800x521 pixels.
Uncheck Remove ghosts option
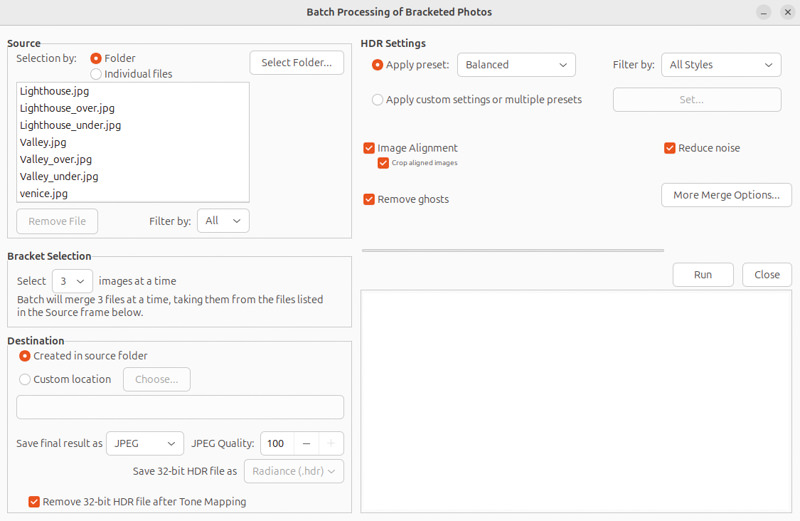coord(370,199)
